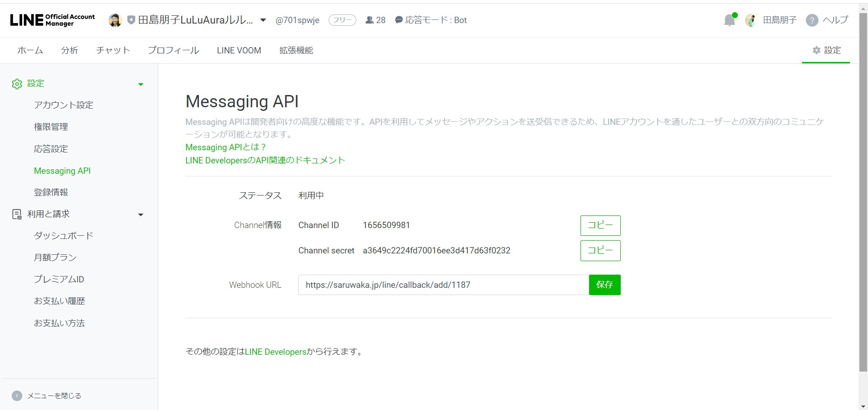Switch to the チャット tab
The width and height of the screenshot is (868, 410).
[113, 50]
